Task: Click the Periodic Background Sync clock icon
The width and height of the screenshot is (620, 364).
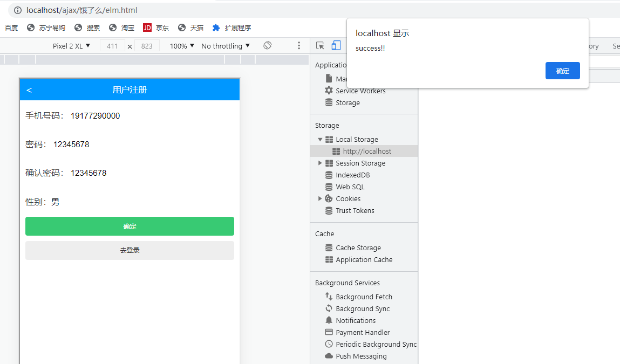Action: click(x=329, y=344)
